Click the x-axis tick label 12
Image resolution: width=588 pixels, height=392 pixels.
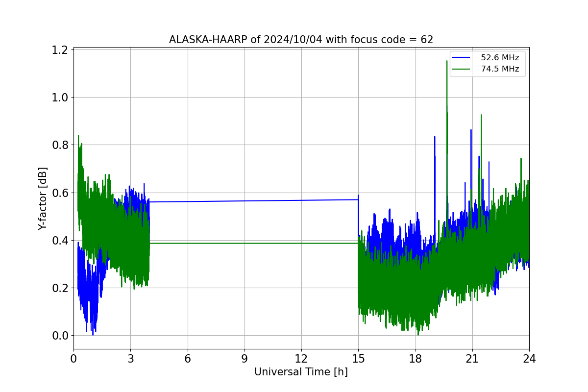point(301,359)
